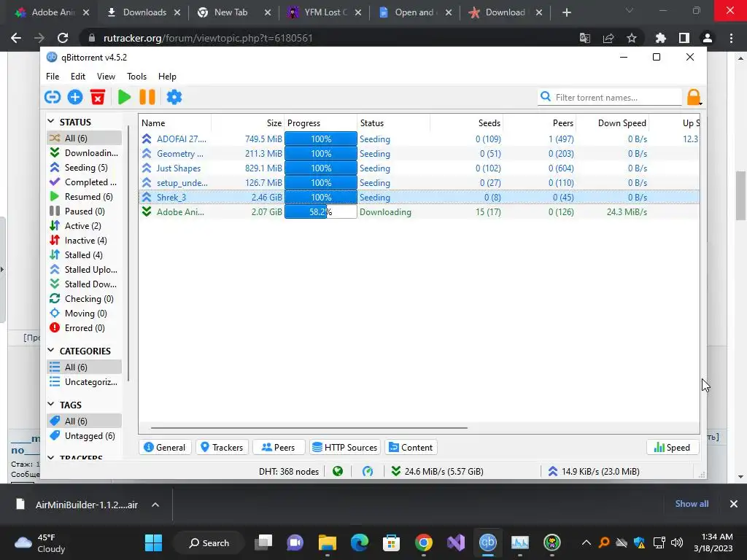
Task: Open the General details tab
Action: tap(165, 447)
